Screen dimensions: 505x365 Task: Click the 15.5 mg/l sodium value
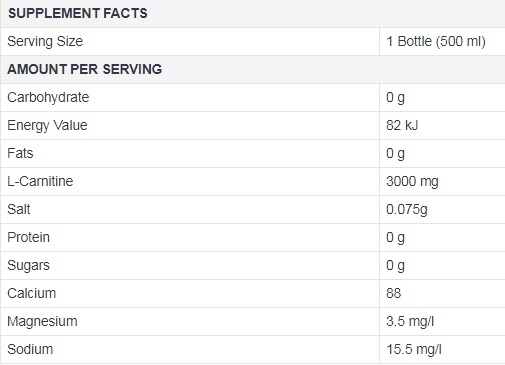tap(414, 350)
